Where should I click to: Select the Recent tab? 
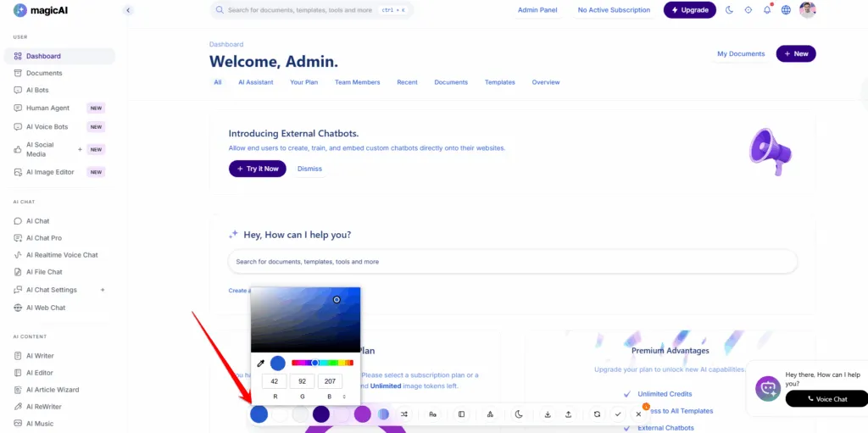pyautogui.click(x=407, y=82)
